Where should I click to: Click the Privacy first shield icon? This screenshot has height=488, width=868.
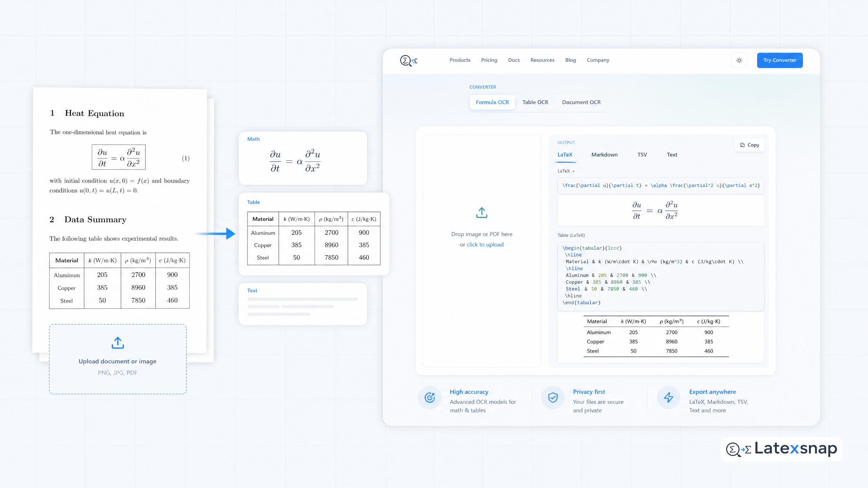pyautogui.click(x=553, y=397)
